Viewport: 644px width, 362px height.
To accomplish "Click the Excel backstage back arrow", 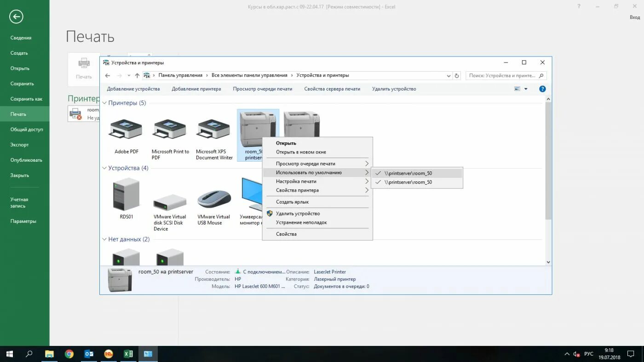I will (16, 17).
